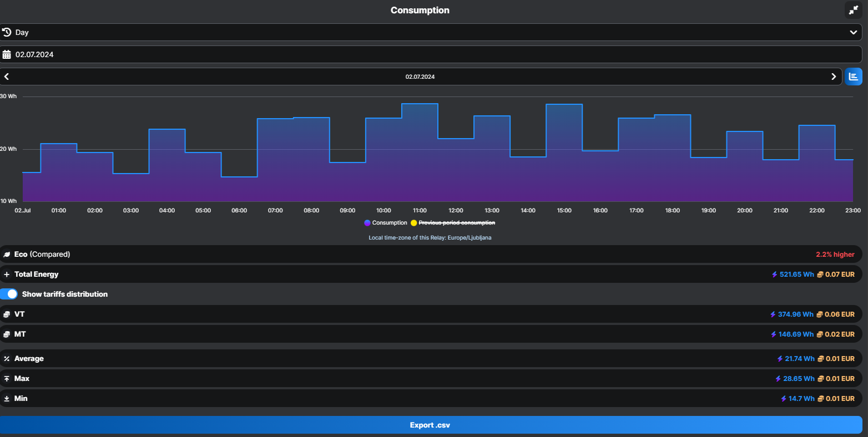Click the 15:00 bar in the chart
Screen dimensions: 868x437
click(564, 153)
